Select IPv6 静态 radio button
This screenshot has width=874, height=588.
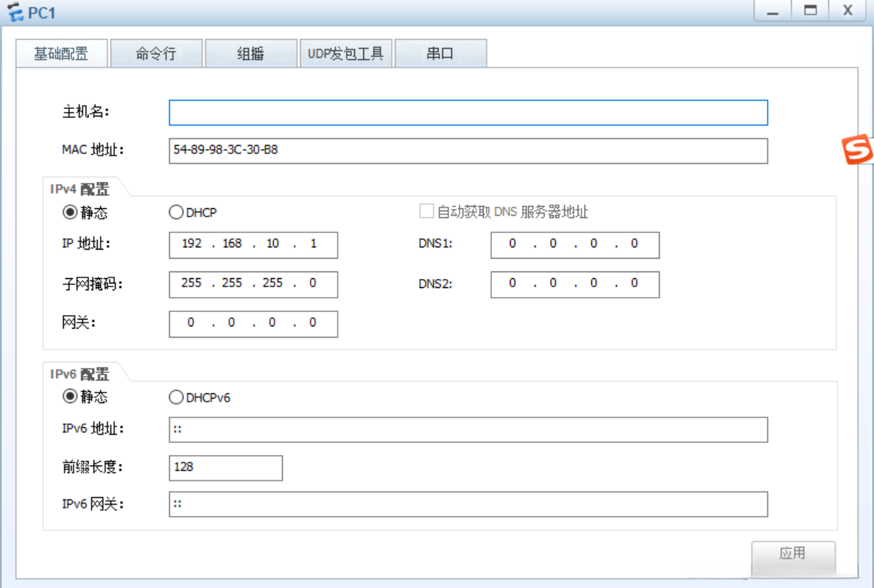[x=70, y=396]
